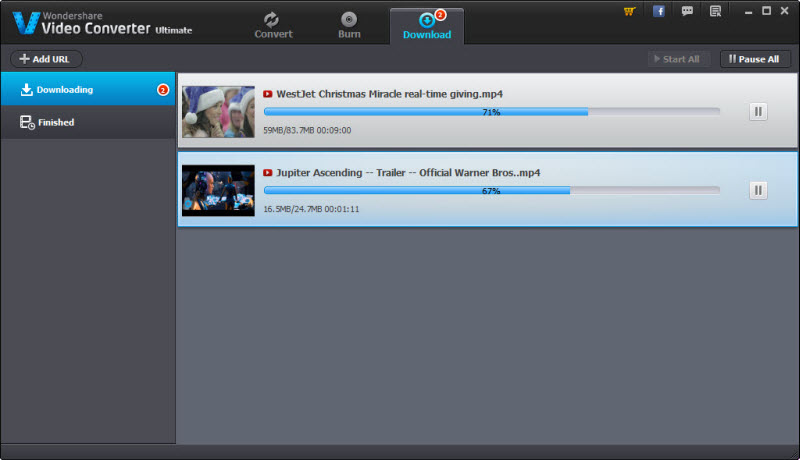Click the Start All button
800x460 pixels.
[x=678, y=59]
